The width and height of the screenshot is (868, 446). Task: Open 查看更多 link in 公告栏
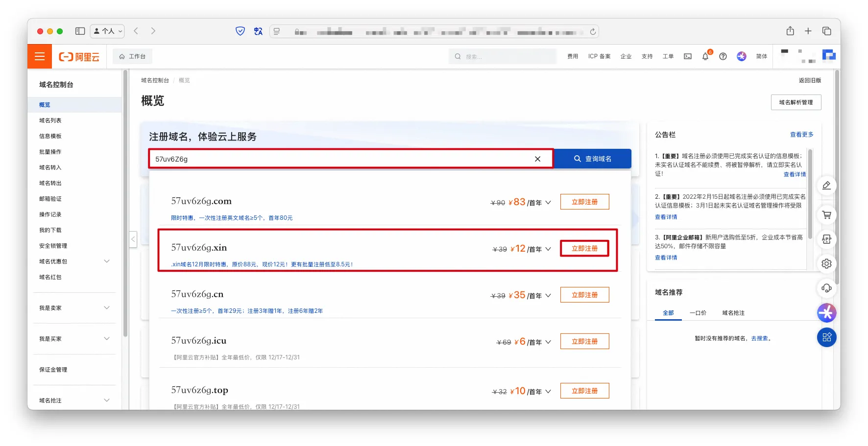click(x=801, y=135)
